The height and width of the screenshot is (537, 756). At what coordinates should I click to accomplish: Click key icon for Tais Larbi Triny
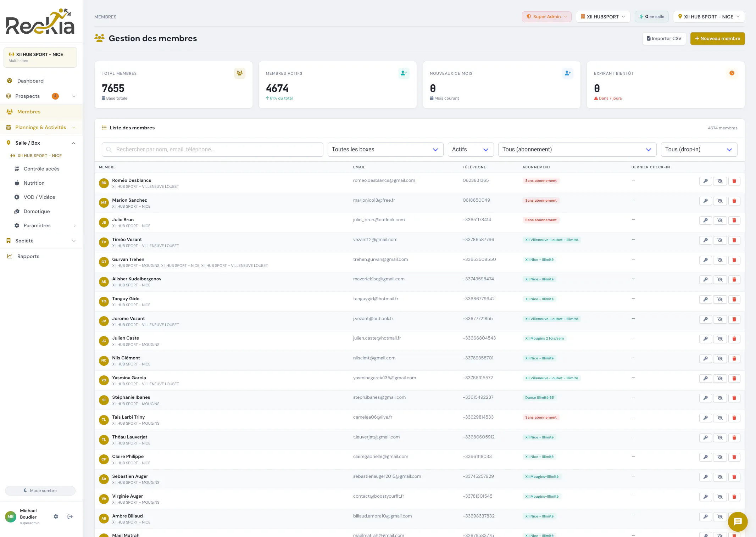(706, 418)
